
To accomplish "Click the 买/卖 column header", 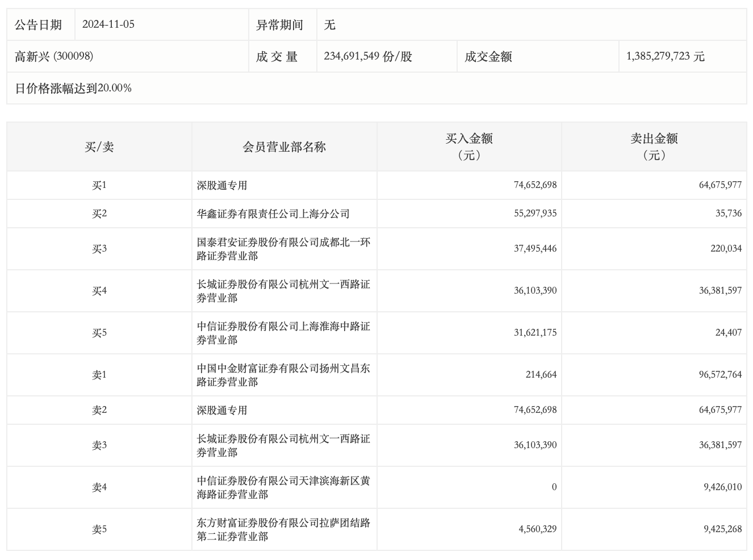I will tap(99, 147).
